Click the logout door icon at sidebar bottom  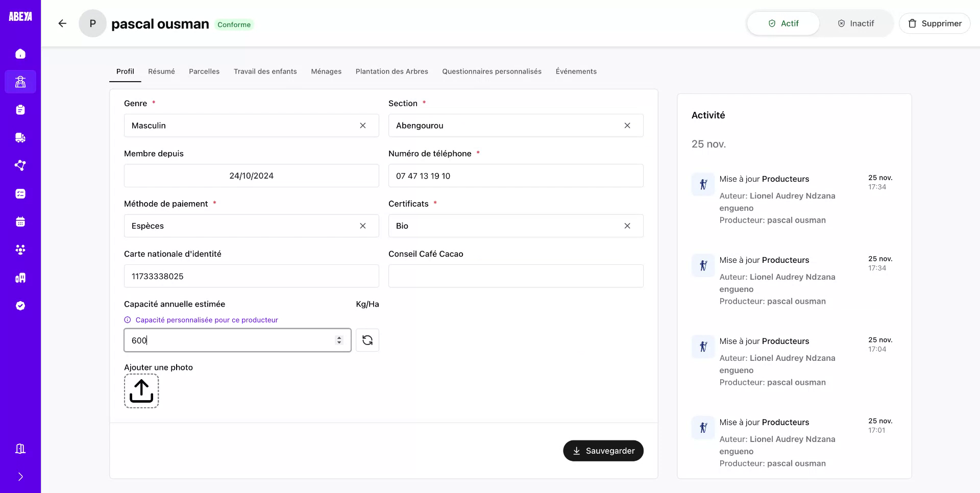click(20, 448)
